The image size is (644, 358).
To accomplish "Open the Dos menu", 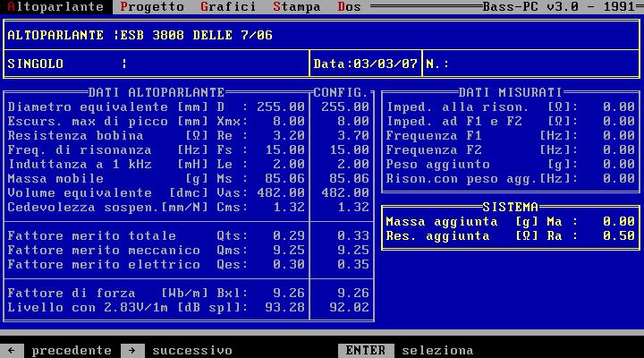I will (x=349, y=6).
